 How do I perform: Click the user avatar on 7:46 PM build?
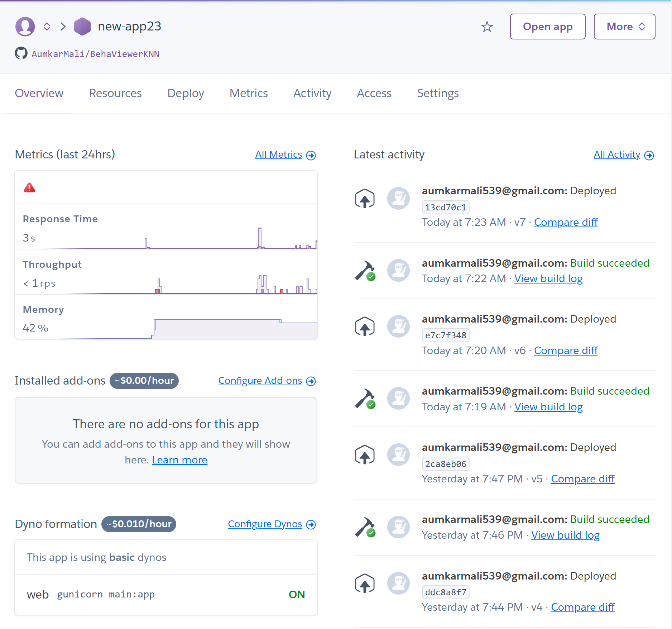(398, 527)
